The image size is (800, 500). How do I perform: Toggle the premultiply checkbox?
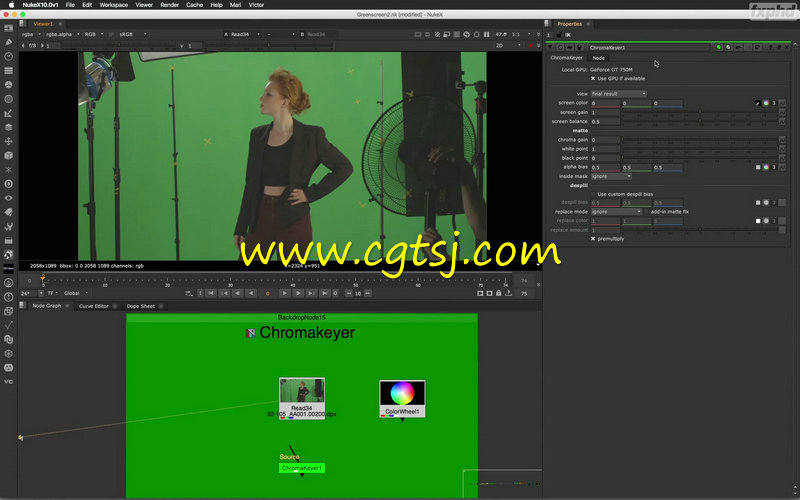(x=593, y=239)
